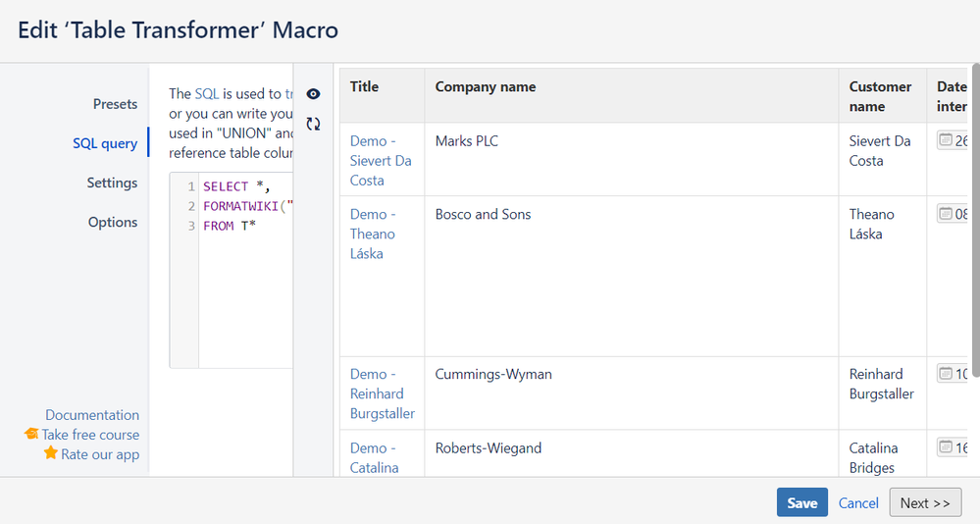Go to the Options tab
Image resolution: width=980 pixels, height=524 pixels.
coord(113,222)
